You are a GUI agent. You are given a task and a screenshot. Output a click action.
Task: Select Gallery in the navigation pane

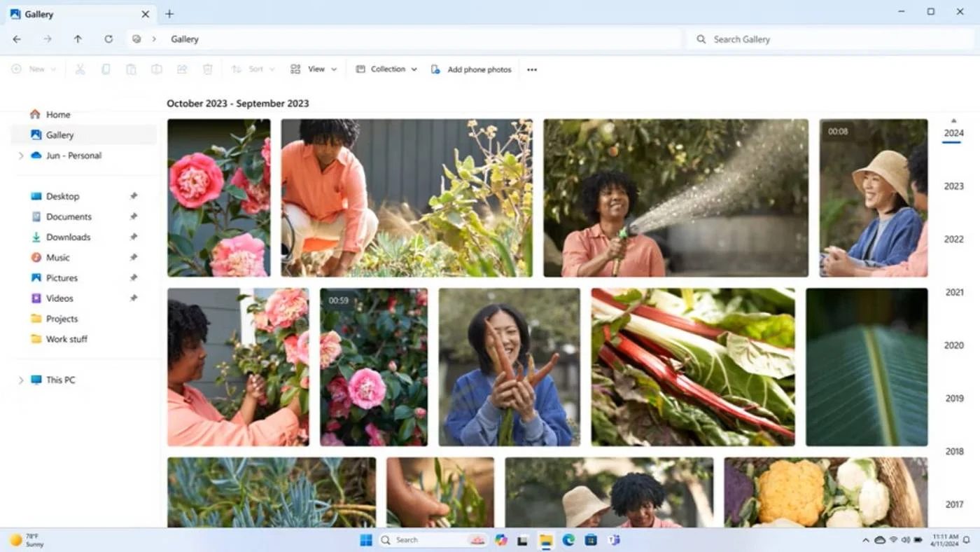[59, 135]
